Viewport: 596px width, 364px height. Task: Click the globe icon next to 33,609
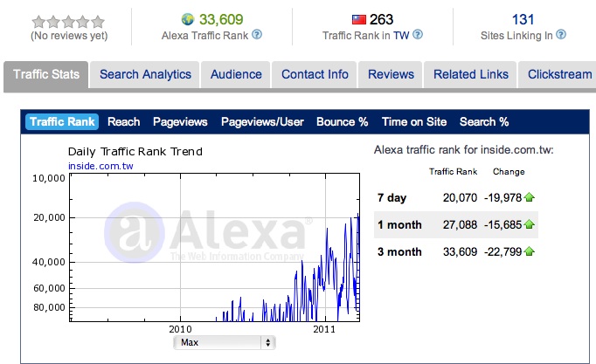click(x=188, y=19)
